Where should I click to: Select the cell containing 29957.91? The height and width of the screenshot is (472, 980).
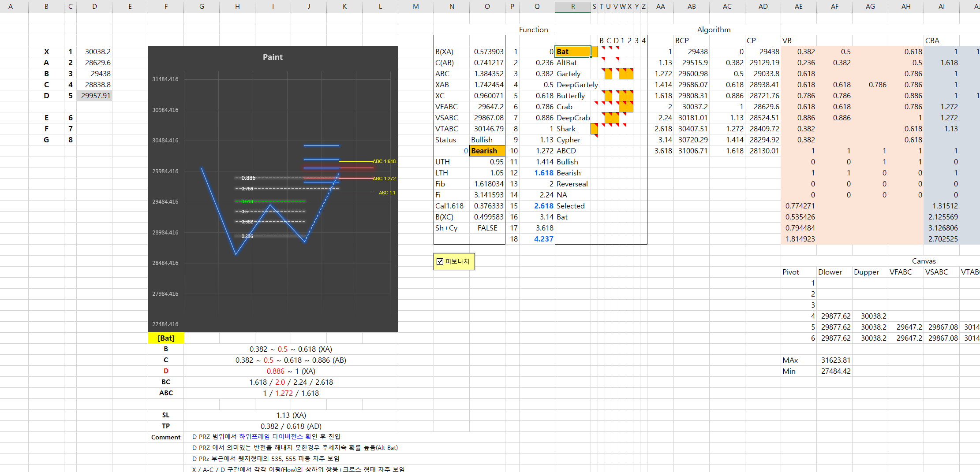[x=94, y=96]
